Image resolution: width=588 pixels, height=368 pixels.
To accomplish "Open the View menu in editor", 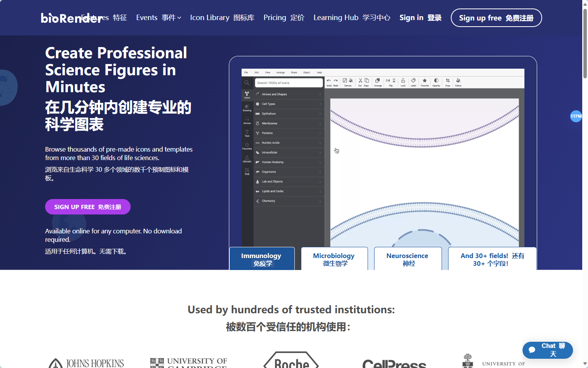I will pos(267,73).
